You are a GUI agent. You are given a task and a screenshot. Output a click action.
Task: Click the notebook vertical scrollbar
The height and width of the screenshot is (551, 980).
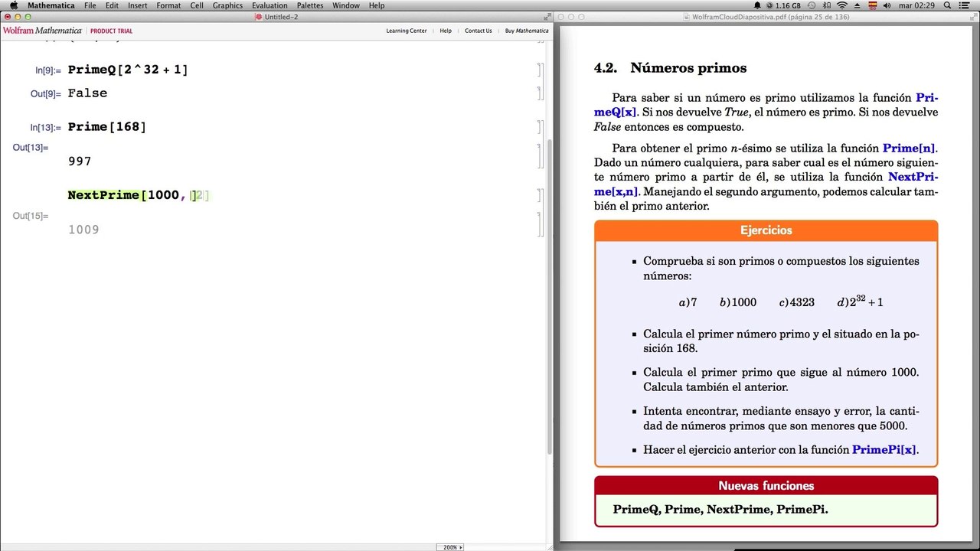pos(550,298)
